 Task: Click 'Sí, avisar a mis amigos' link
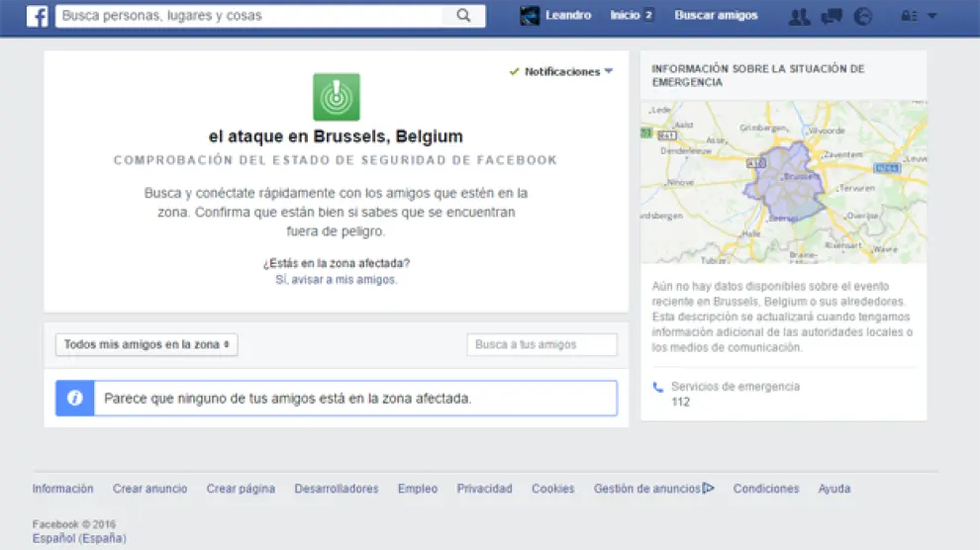point(337,280)
